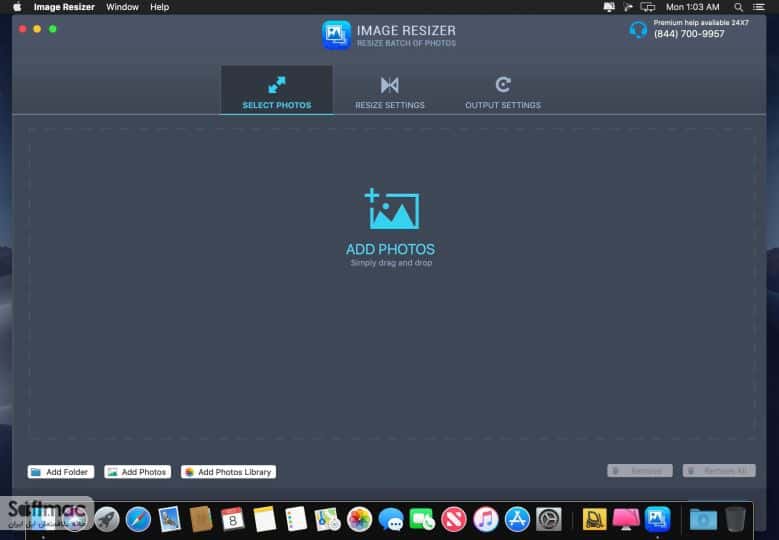The width and height of the screenshot is (779, 540).
Task: Click the green full-screen window button
Action: click(53, 29)
